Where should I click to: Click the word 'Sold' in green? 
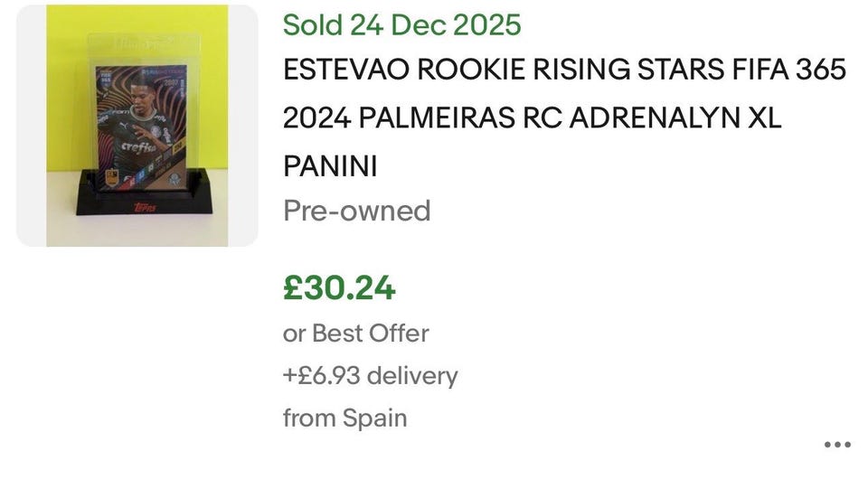(313, 24)
